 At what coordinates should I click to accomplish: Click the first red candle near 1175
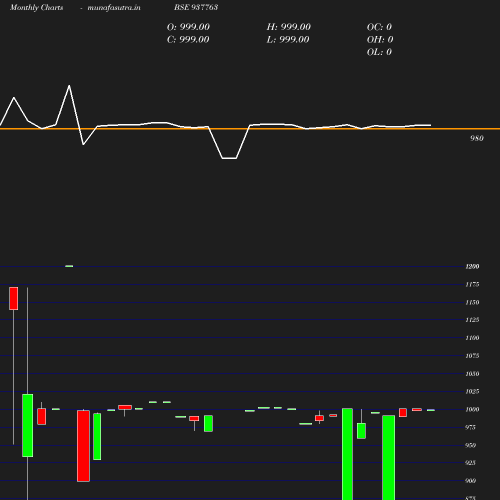(14, 298)
